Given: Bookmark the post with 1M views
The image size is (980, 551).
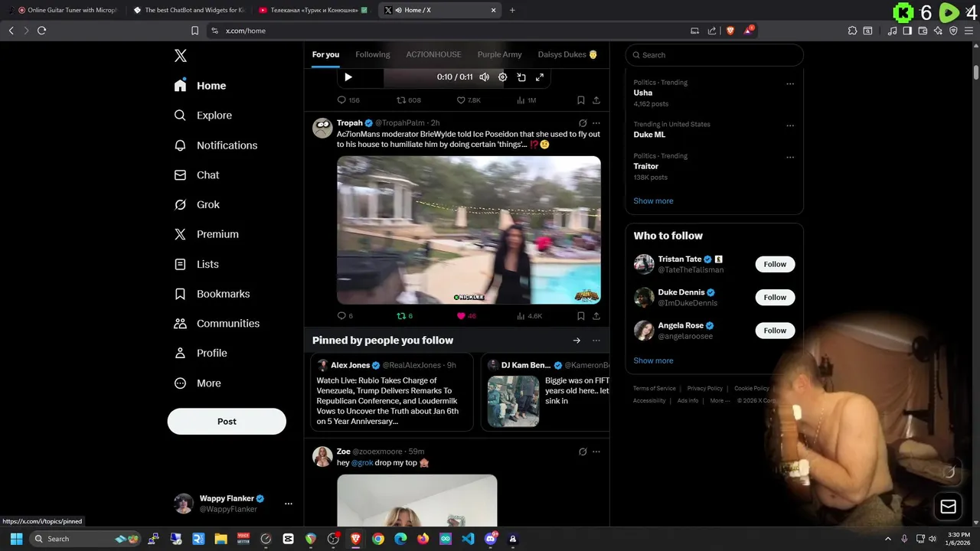Looking at the screenshot, I should pyautogui.click(x=581, y=100).
